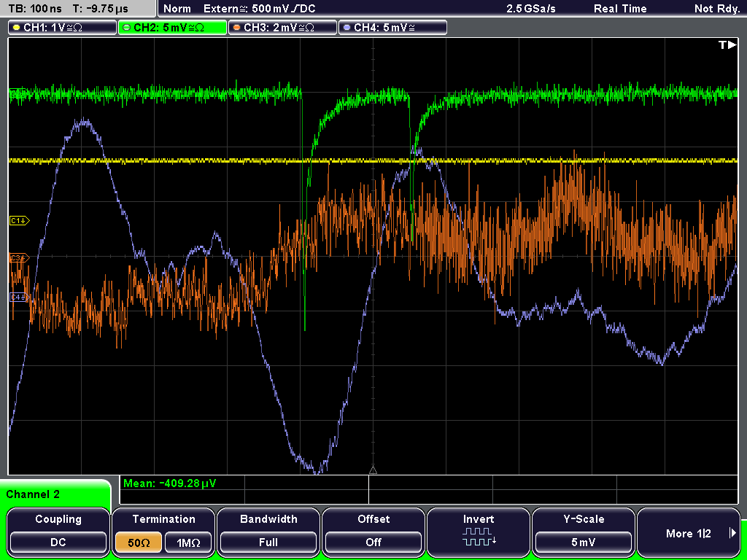Set termination to 50Ω
The width and height of the screenshot is (747, 560).
tap(139, 542)
